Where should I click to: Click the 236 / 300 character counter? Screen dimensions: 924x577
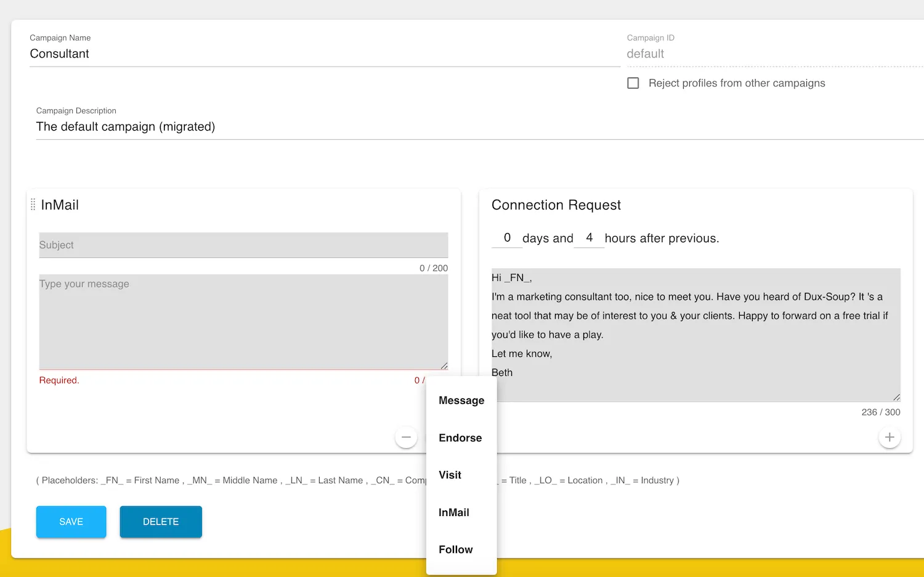point(881,412)
